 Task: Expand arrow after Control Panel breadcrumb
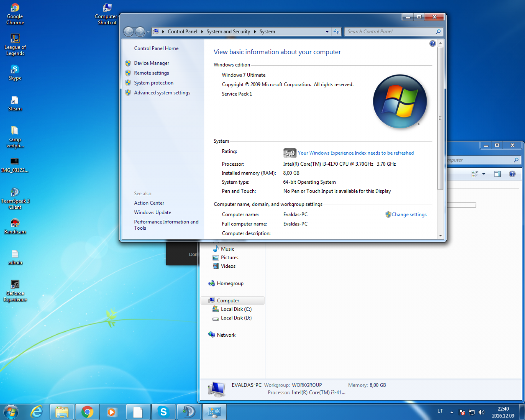click(x=202, y=31)
